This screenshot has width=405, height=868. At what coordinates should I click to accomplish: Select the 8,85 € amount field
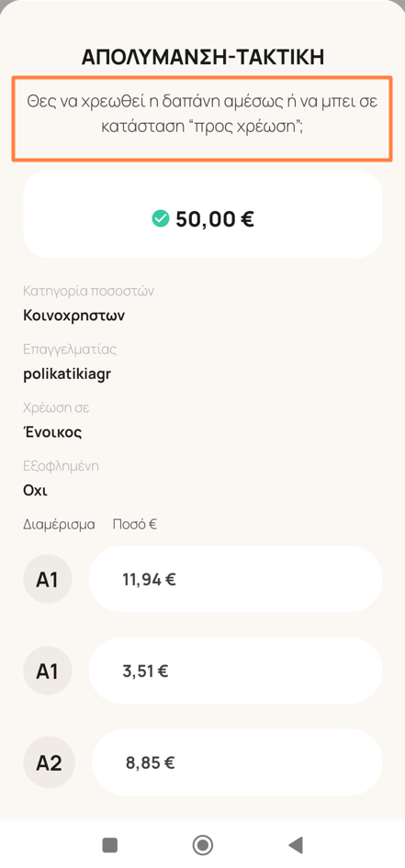click(x=237, y=762)
